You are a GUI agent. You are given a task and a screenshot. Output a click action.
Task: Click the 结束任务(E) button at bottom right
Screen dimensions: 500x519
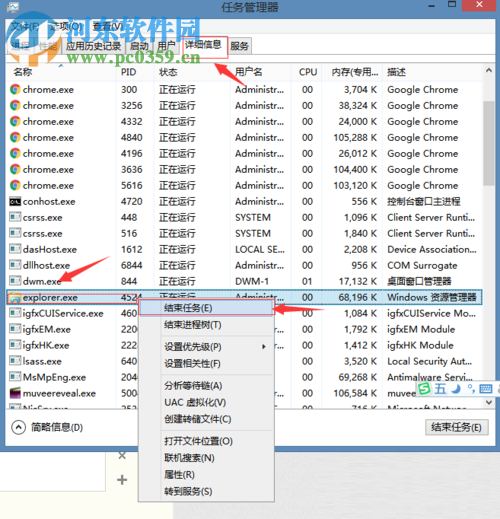click(457, 427)
